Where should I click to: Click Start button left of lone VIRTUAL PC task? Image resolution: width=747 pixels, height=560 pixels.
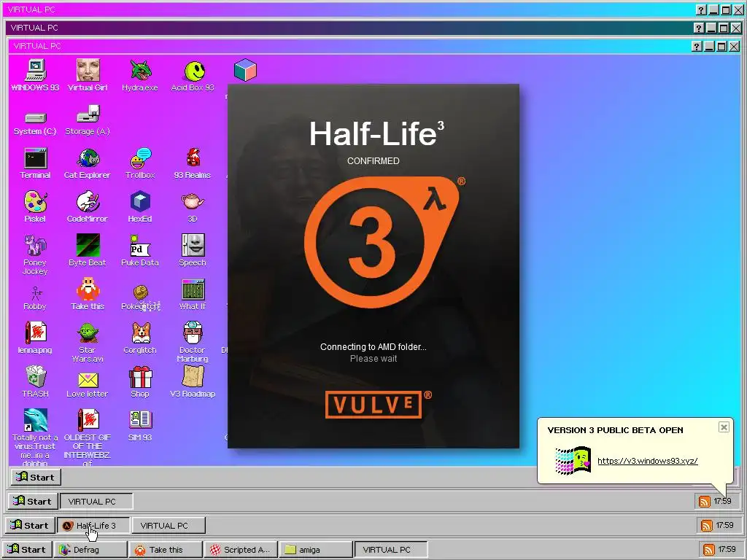pyautogui.click(x=33, y=501)
